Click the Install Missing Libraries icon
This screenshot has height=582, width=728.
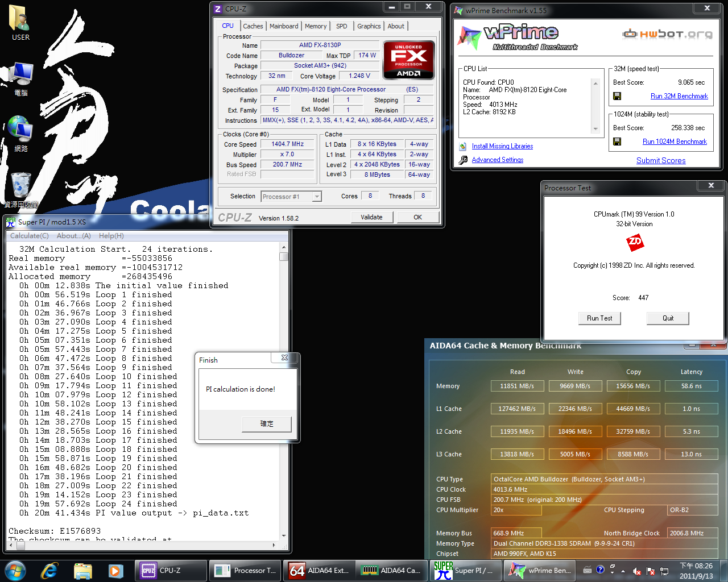click(x=463, y=147)
